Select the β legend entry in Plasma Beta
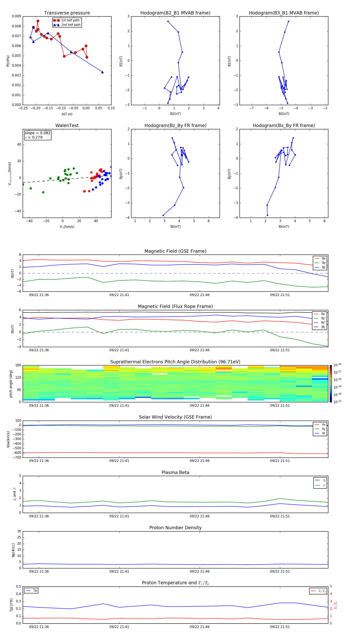Viewport: 351px width, 644px height. (320, 485)
